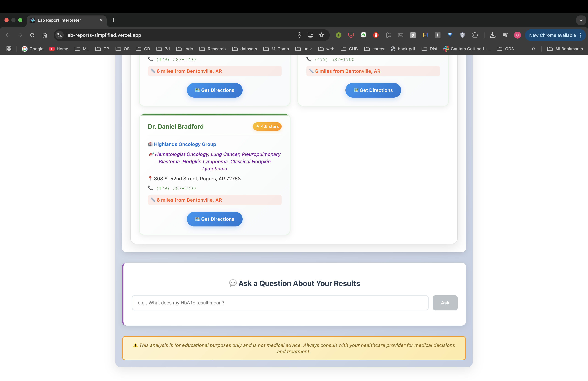Screen dimensions: 588x381
Task: Open the downloads icon in the toolbar
Action: coord(493,35)
